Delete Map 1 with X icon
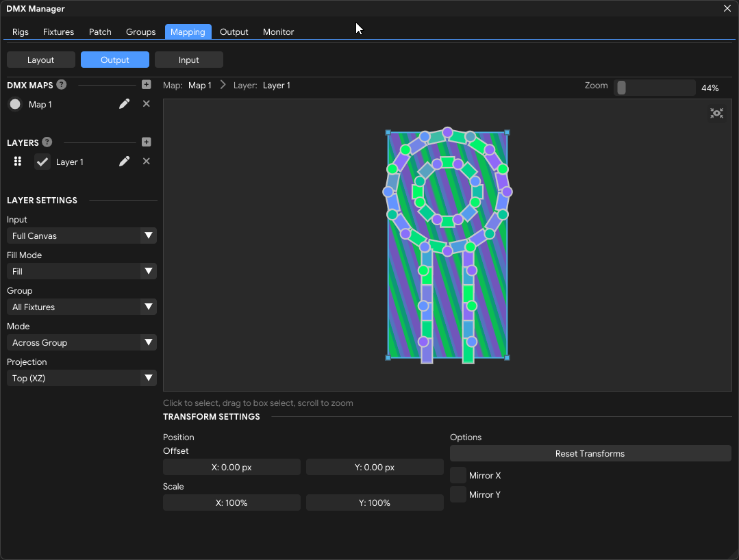Screen dimensions: 739x560 pos(146,103)
